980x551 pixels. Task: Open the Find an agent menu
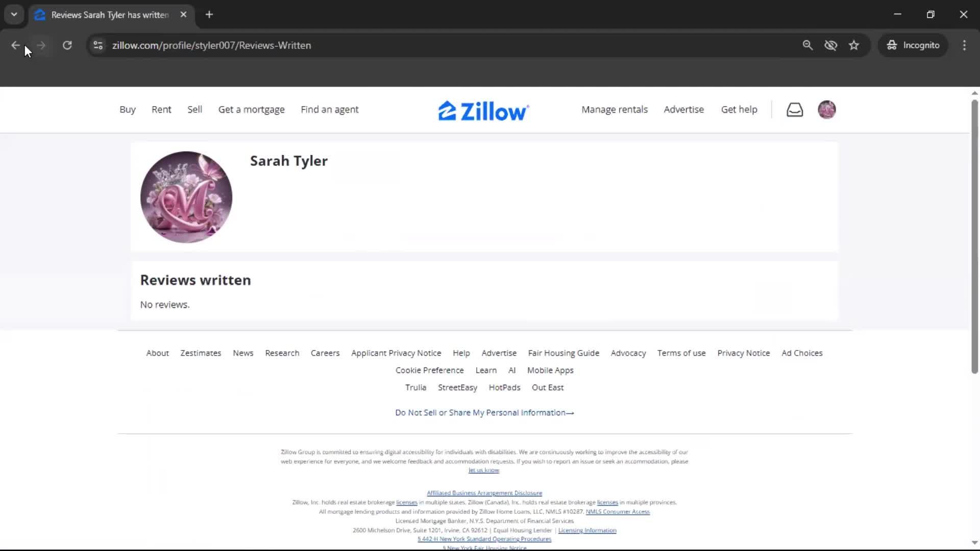pyautogui.click(x=330, y=109)
